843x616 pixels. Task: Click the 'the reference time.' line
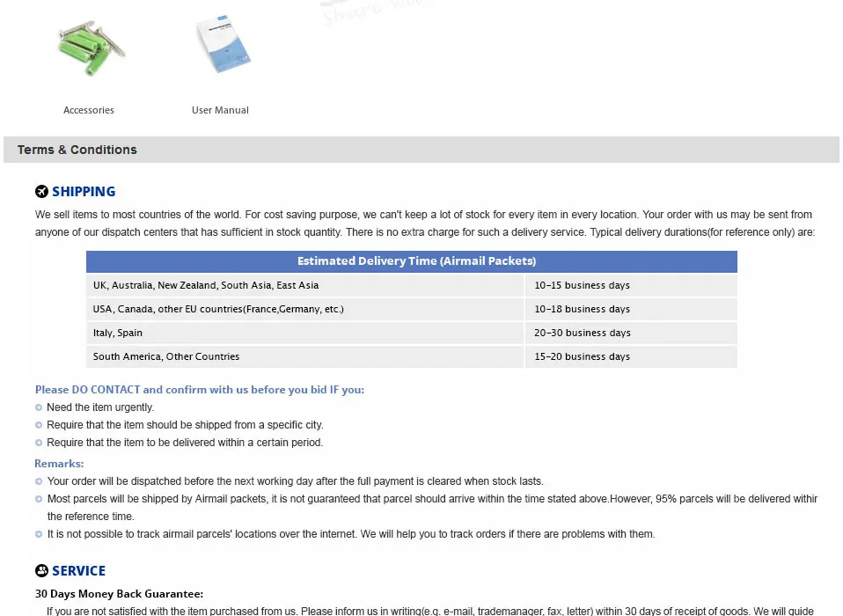[91, 517]
